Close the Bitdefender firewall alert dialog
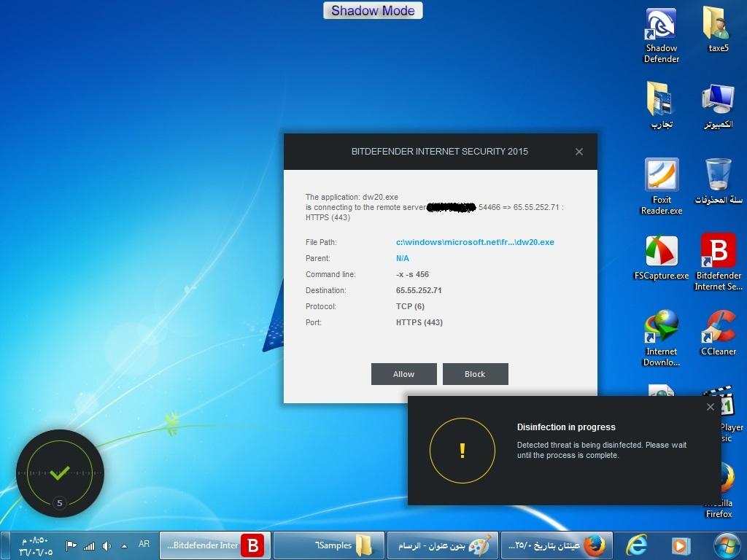747x560 pixels. [578, 152]
